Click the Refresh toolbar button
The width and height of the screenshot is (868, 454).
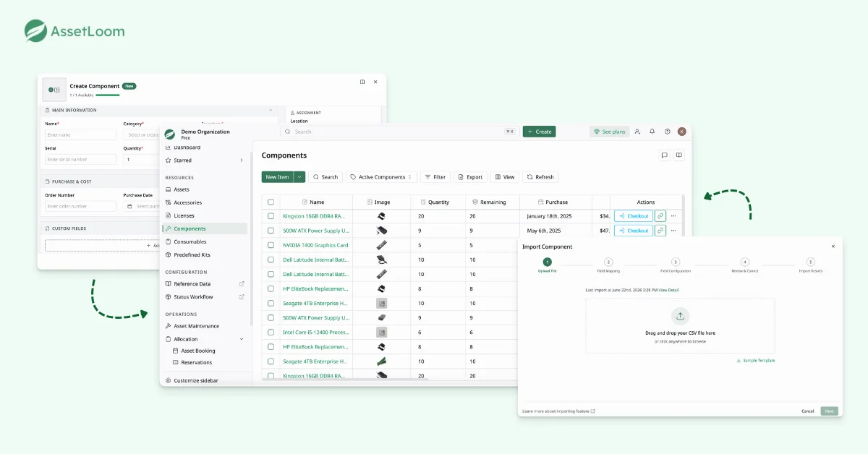pyautogui.click(x=540, y=177)
